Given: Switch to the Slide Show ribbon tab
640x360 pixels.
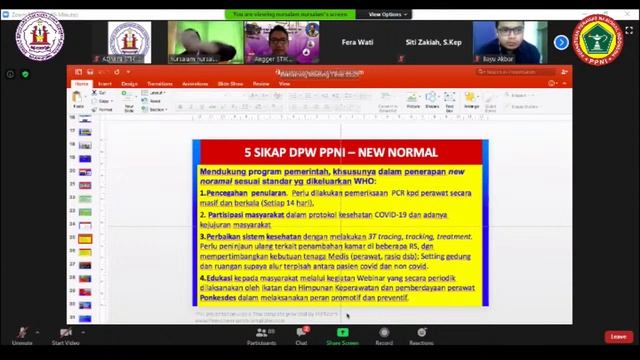Looking at the screenshot, I should 231,84.
